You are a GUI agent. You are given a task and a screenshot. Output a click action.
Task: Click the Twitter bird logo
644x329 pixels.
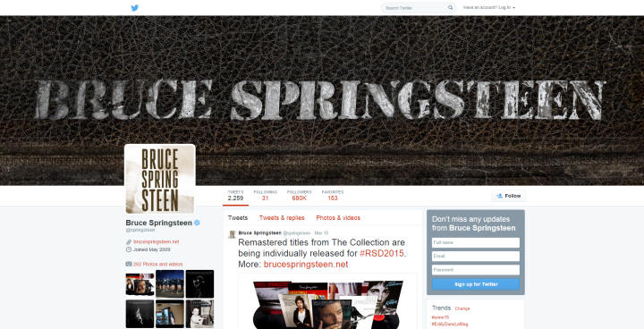(135, 8)
